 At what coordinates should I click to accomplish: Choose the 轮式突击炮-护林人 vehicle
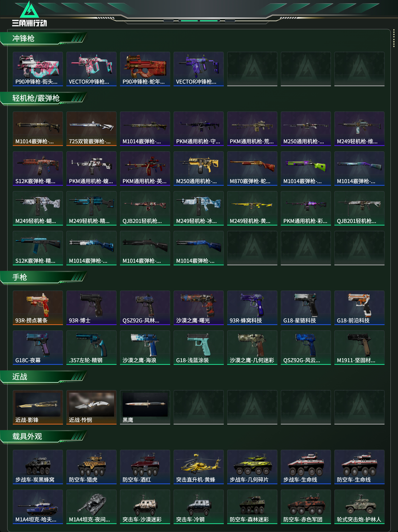(x=360, y=507)
